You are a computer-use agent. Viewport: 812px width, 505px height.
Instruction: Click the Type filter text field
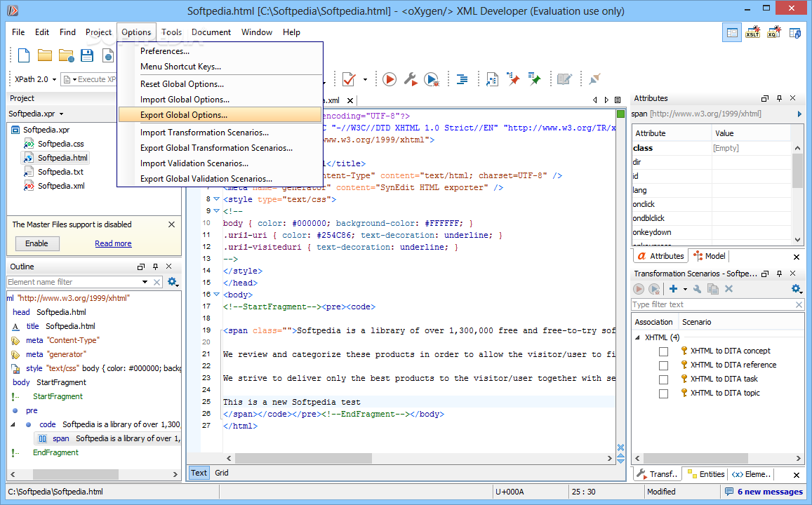712,305
